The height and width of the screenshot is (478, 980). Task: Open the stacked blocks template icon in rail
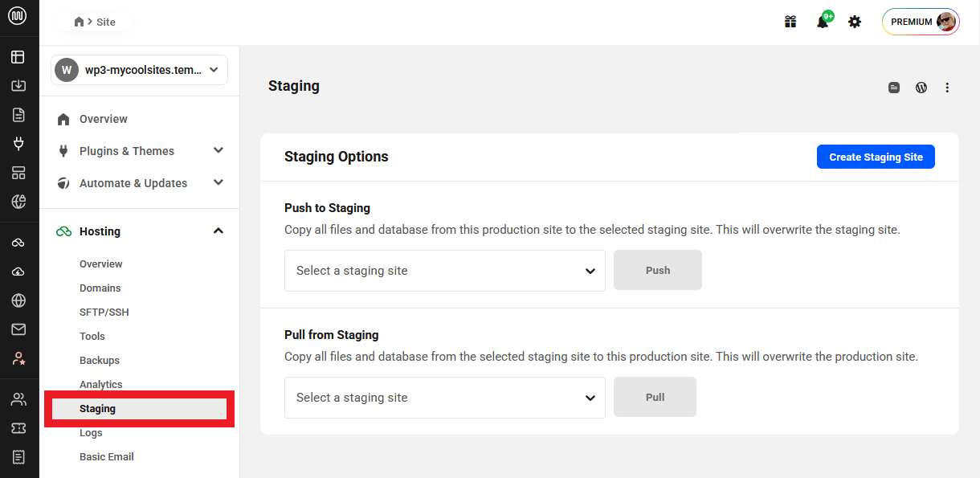[x=18, y=173]
